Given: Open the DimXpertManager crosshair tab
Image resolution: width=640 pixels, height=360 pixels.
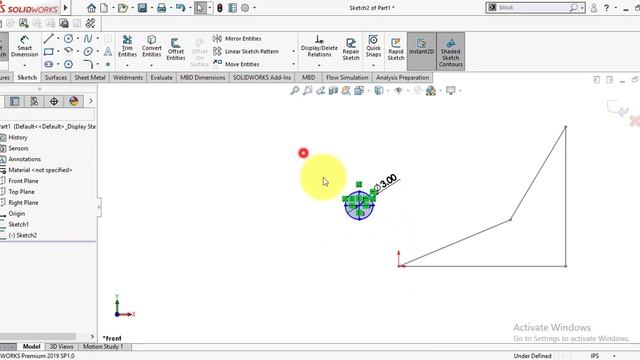Looking at the screenshot, I should pyautogui.click(x=54, y=101).
